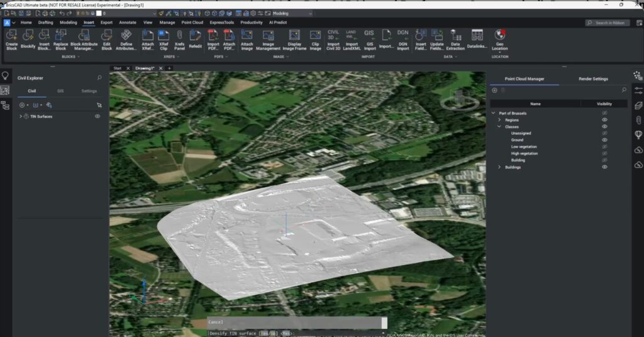Click the Import PDF tool
The height and width of the screenshot is (337, 644).
click(x=213, y=40)
